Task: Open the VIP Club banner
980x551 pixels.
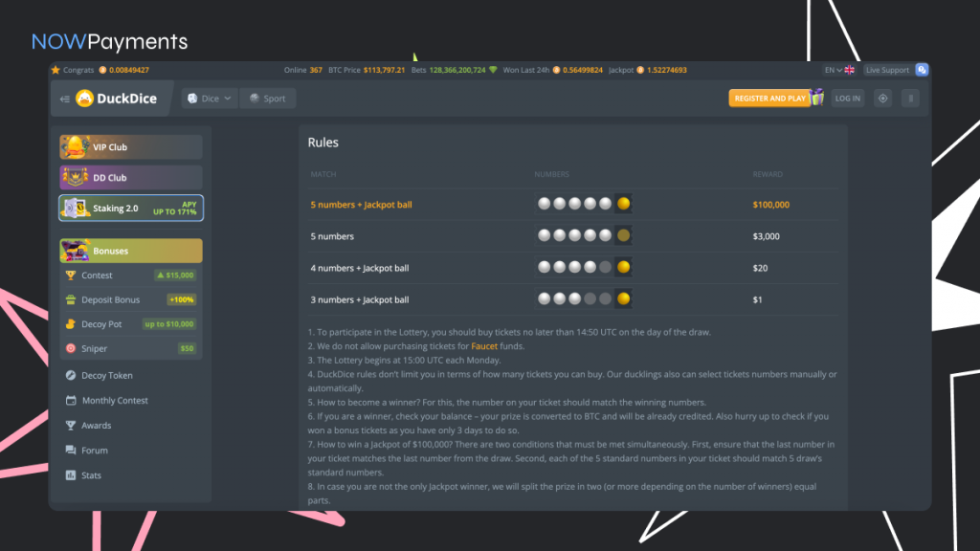Action: tap(130, 146)
